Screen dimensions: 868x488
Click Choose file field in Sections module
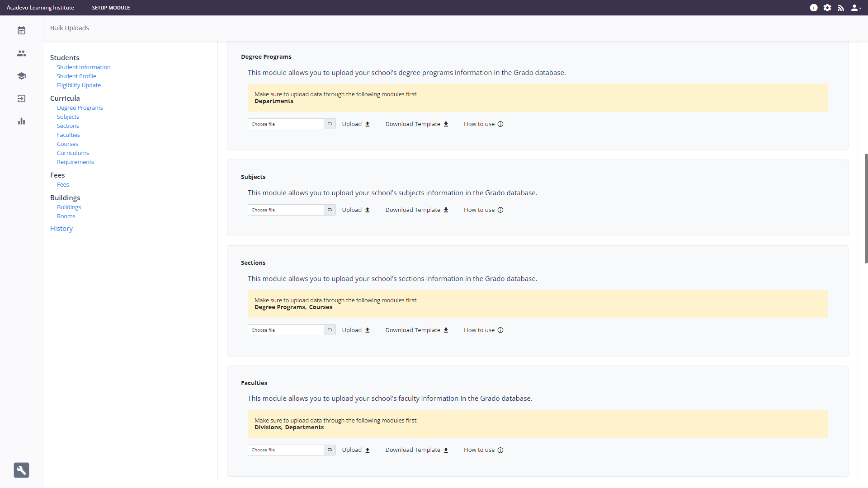(x=286, y=330)
